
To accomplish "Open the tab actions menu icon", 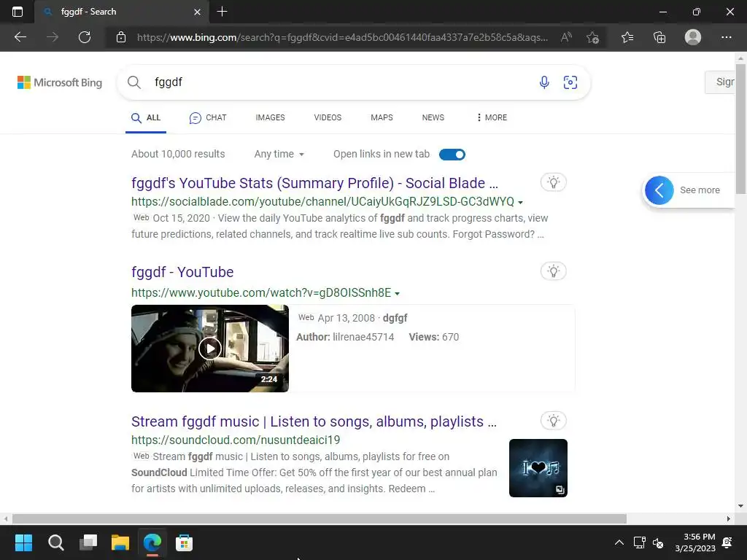I will pyautogui.click(x=18, y=12).
